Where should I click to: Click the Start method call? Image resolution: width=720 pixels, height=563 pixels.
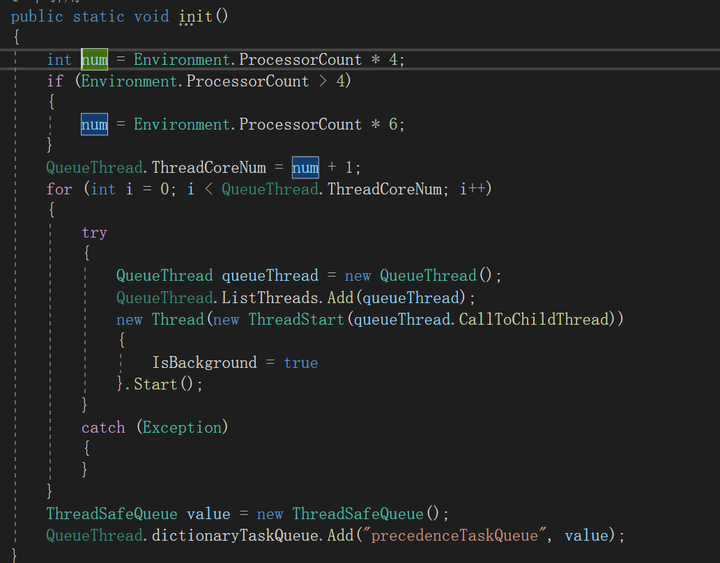tap(155, 384)
